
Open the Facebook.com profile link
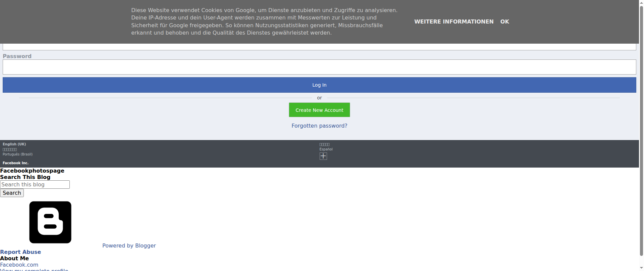pyautogui.click(x=19, y=265)
